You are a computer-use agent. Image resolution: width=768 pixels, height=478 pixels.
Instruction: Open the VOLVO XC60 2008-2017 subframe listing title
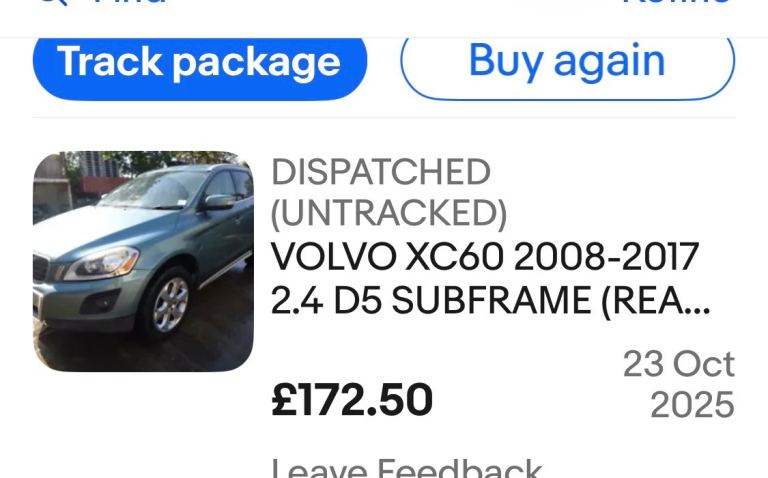click(x=490, y=278)
